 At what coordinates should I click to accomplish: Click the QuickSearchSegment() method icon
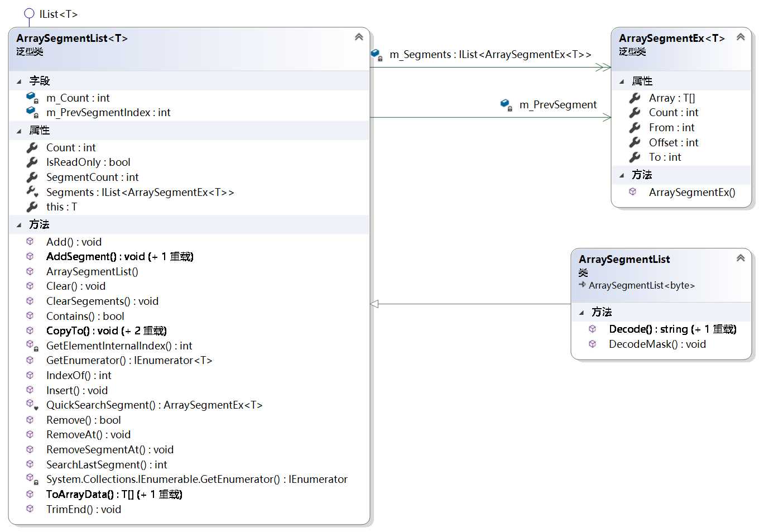click(32, 405)
